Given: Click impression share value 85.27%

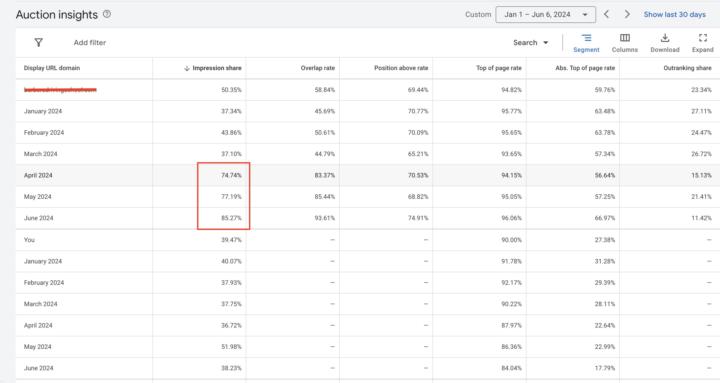Looking at the screenshot, I should [x=231, y=218].
